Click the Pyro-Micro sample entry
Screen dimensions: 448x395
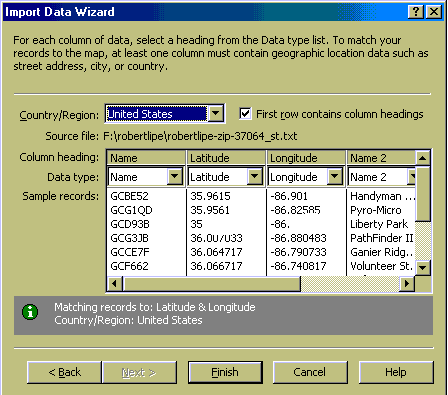click(376, 210)
